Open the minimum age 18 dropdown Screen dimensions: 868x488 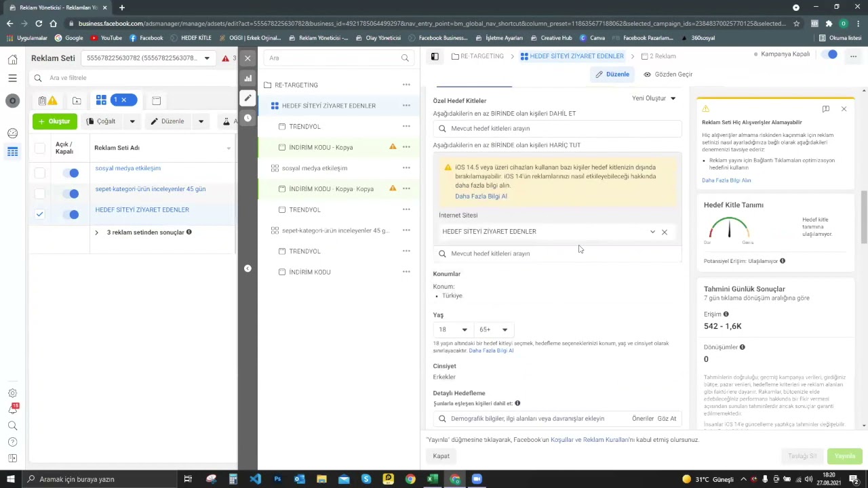(453, 330)
